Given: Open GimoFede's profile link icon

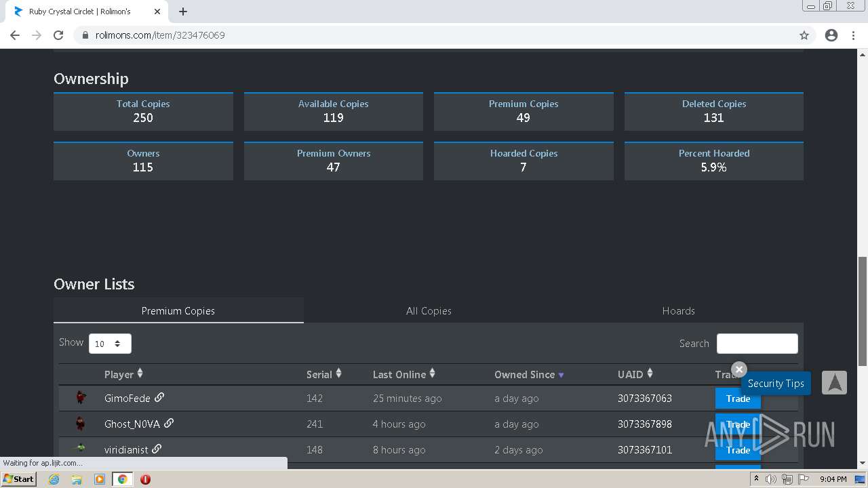Looking at the screenshot, I should click(159, 397).
